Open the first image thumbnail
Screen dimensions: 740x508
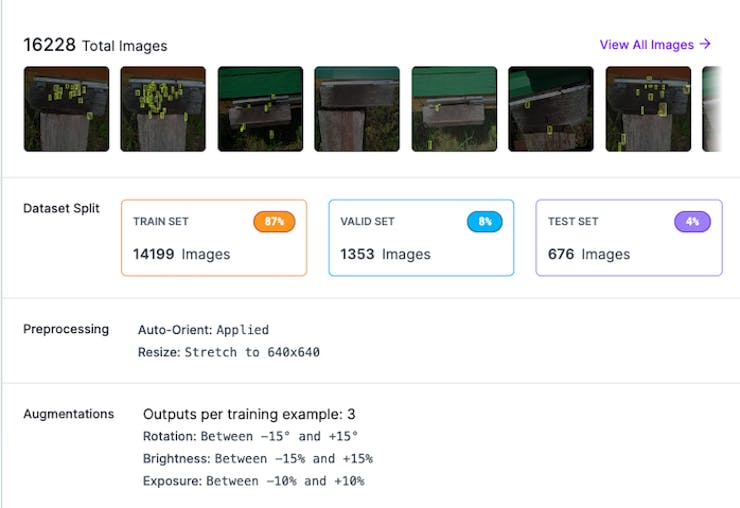click(x=66, y=109)
